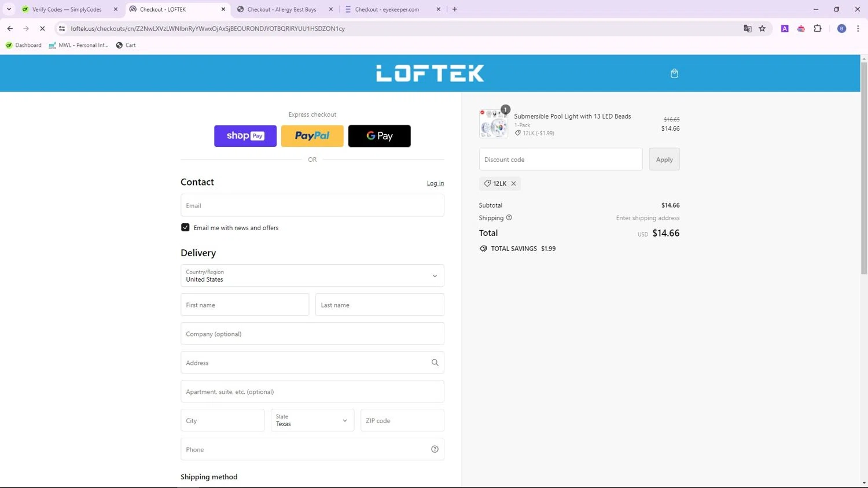The image size is (868, 488).
Task: Open the Chrome three-dot menu
Action: point(858,28)
